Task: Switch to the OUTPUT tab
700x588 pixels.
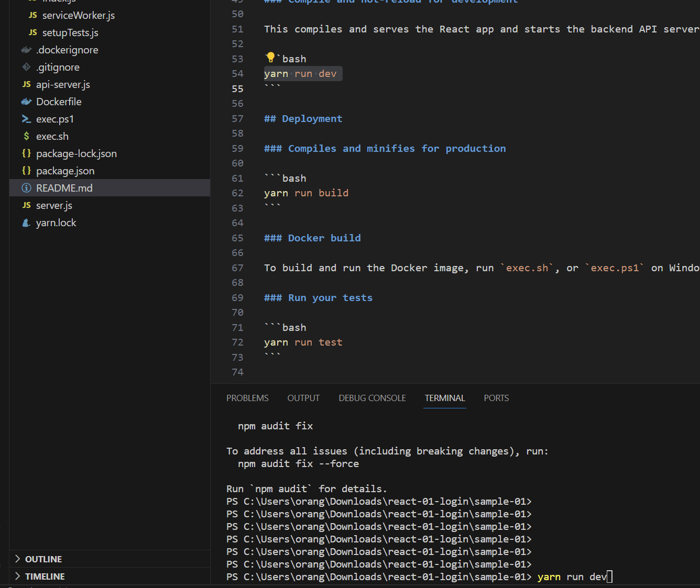Action: point(303,398)
